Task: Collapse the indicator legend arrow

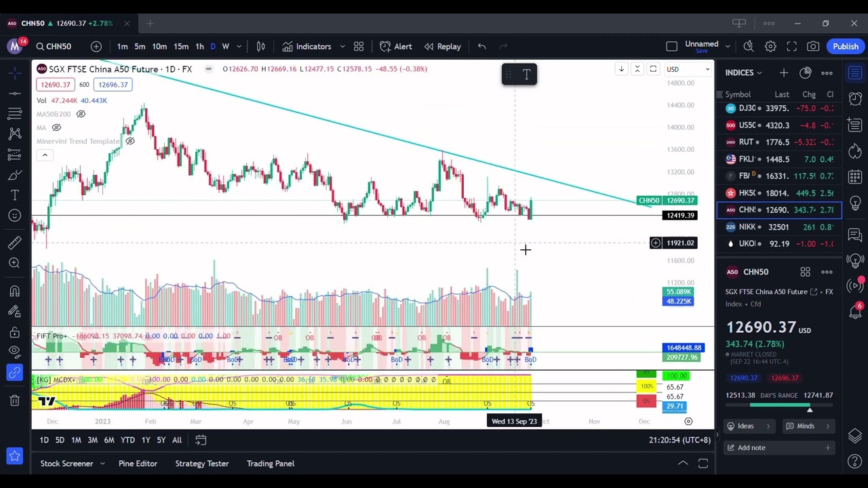Action: pos(45,155)
